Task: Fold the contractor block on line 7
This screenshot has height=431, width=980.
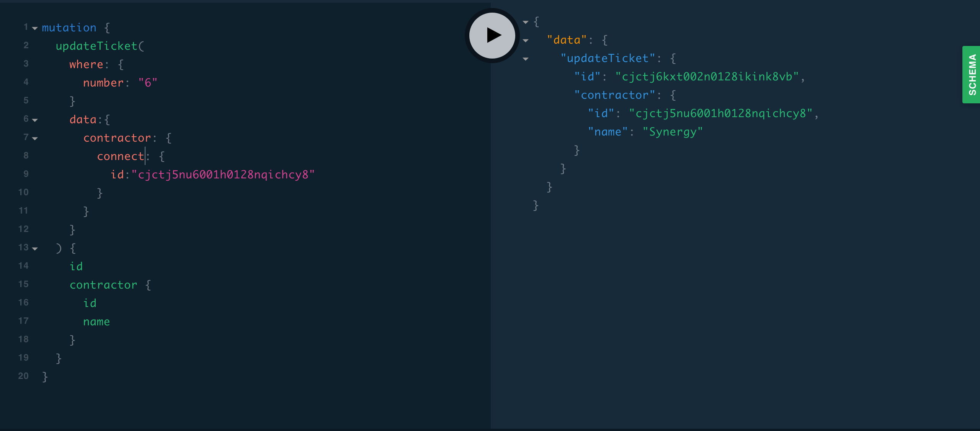Action: point(35,139)
